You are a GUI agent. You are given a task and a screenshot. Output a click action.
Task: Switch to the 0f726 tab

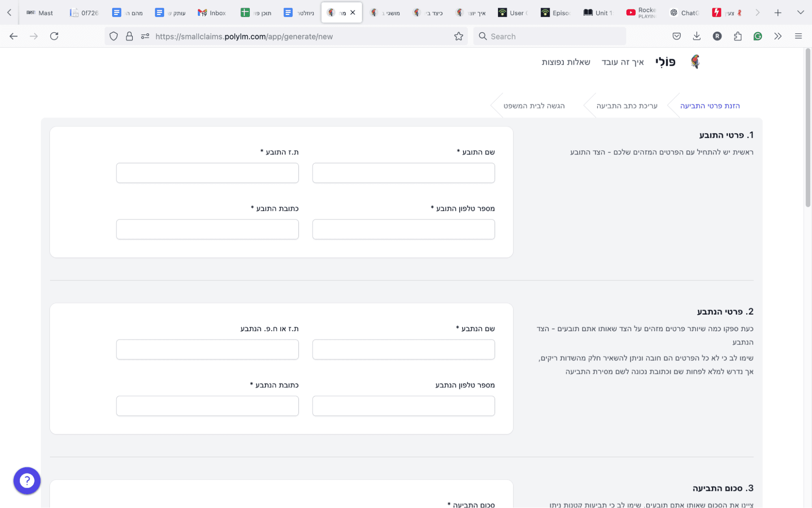pos(84,13)
